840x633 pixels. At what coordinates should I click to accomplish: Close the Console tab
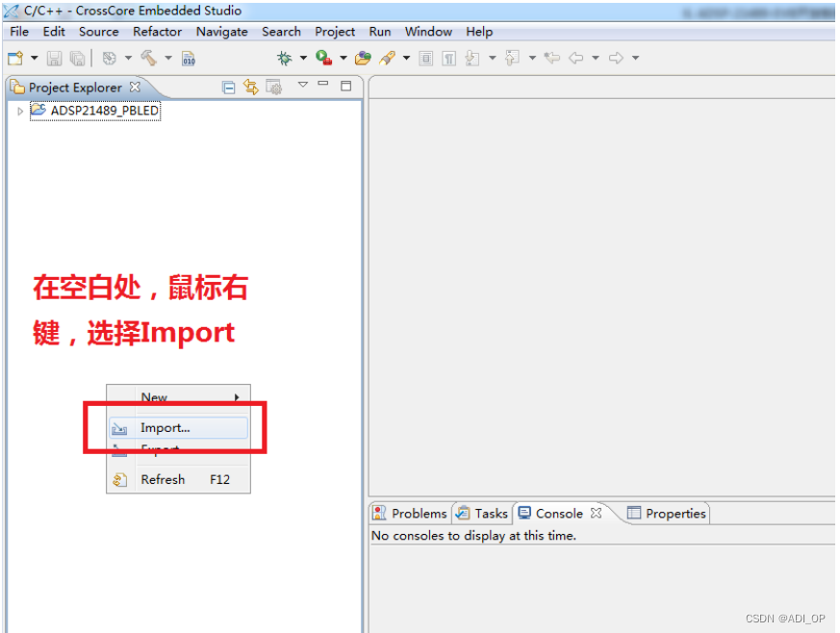pyautogui.click(x=597, y=513)
